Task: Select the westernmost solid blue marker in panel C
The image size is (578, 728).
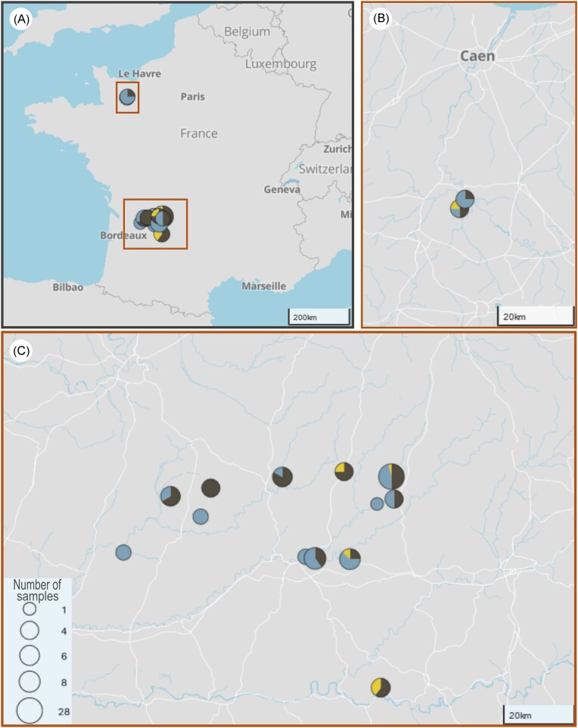Action: point(123,552)
